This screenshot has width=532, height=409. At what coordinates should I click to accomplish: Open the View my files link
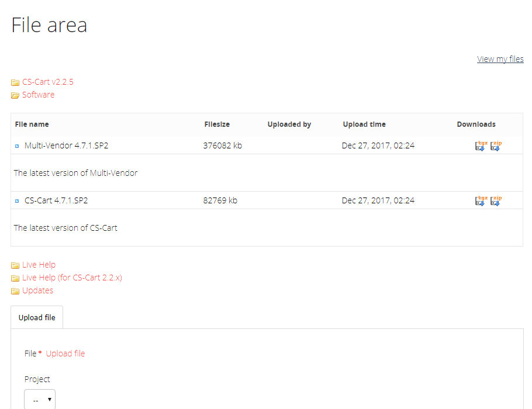click(500, 59)
